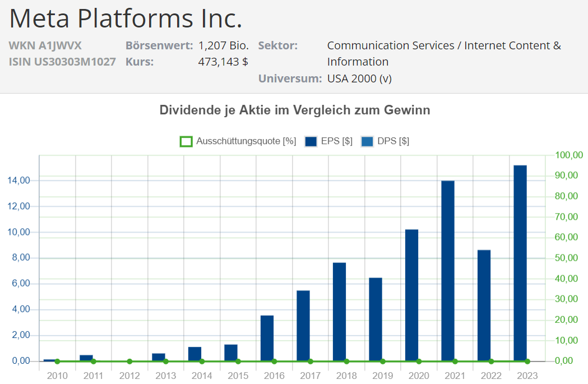588x384 pixels.
Task: Click the Meta Platforms Inc. heading
Action: [x=126, y=18]
